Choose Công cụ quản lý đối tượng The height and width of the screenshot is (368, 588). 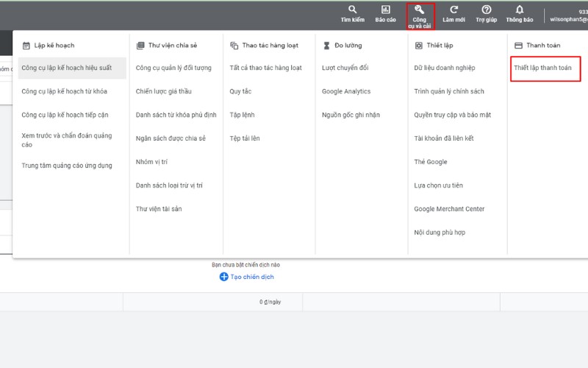[173, 68]
